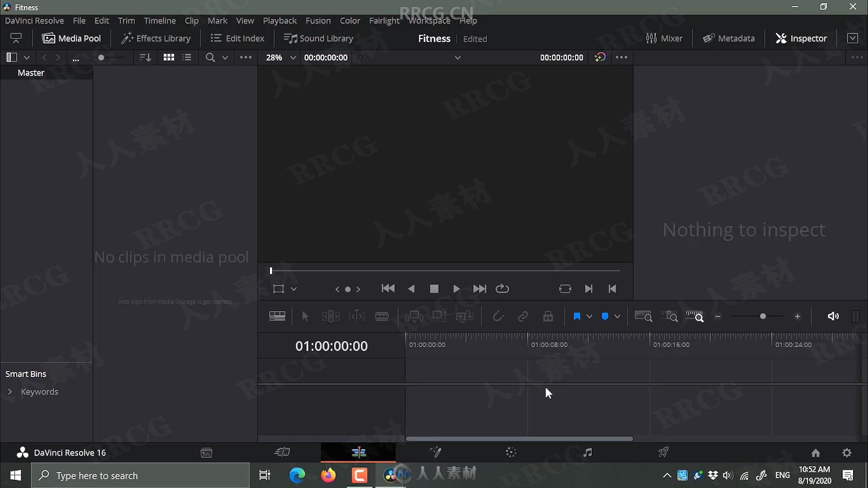Click the Stop playback button
Screen dimensions: 868x488
(x=434, y=289)
